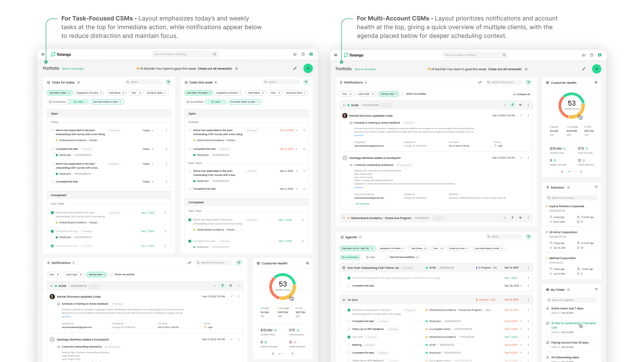Open help icon in right window header
Screen dimensions: 644x362
click(x=592, y=55)
